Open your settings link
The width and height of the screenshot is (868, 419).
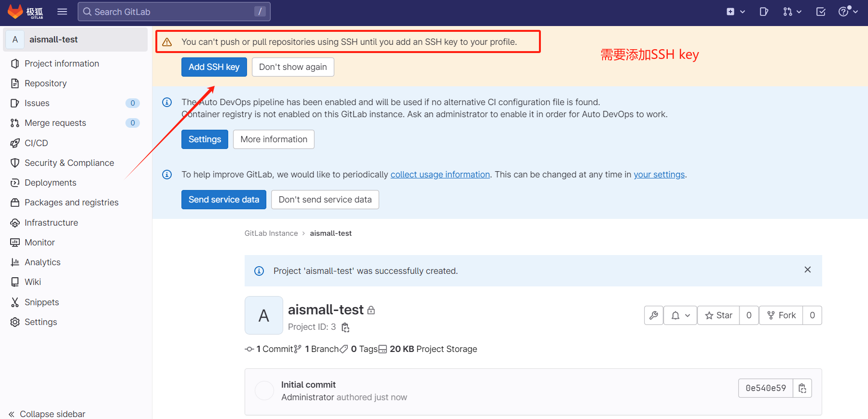click(x=659, y=175)
